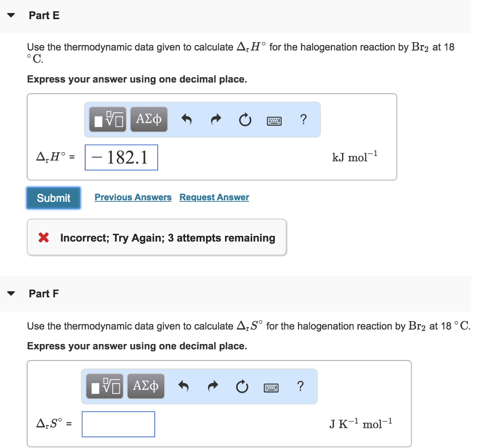
Task: Open the keyboard shortcuts icon in Part F
Action: 271,387
